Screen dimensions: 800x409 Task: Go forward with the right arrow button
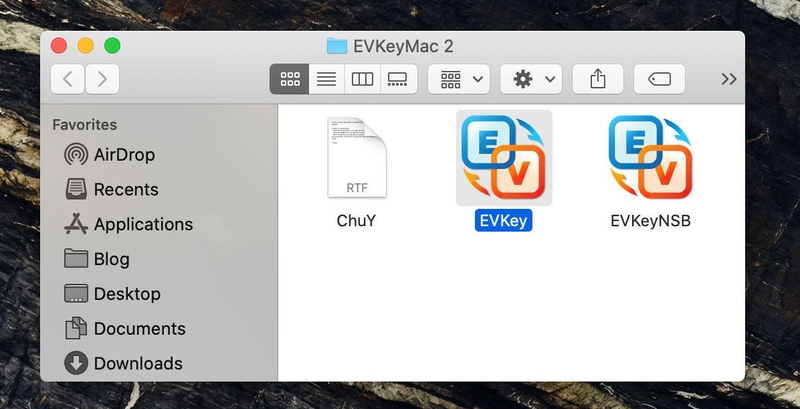coord(102,79)
